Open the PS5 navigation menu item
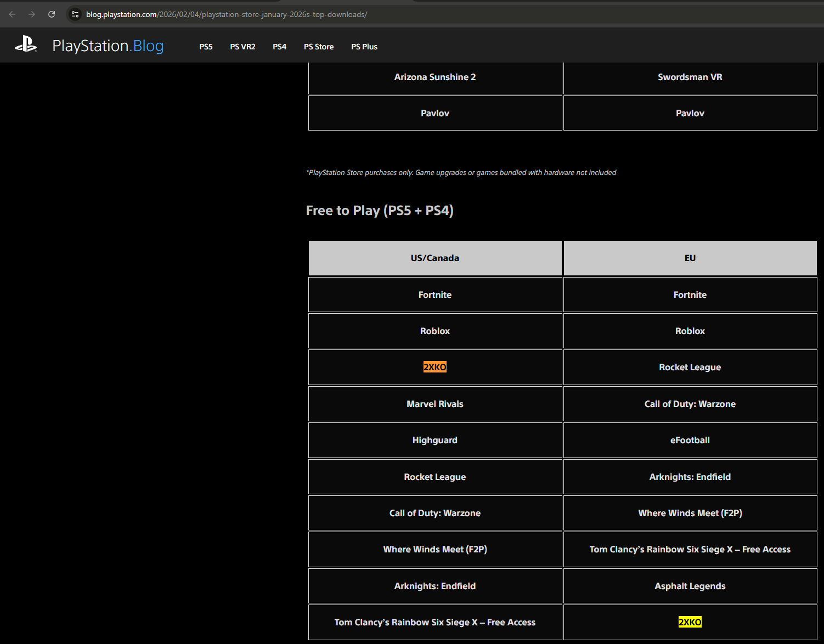This screenshot has height=644, width=824. point(206,47)
